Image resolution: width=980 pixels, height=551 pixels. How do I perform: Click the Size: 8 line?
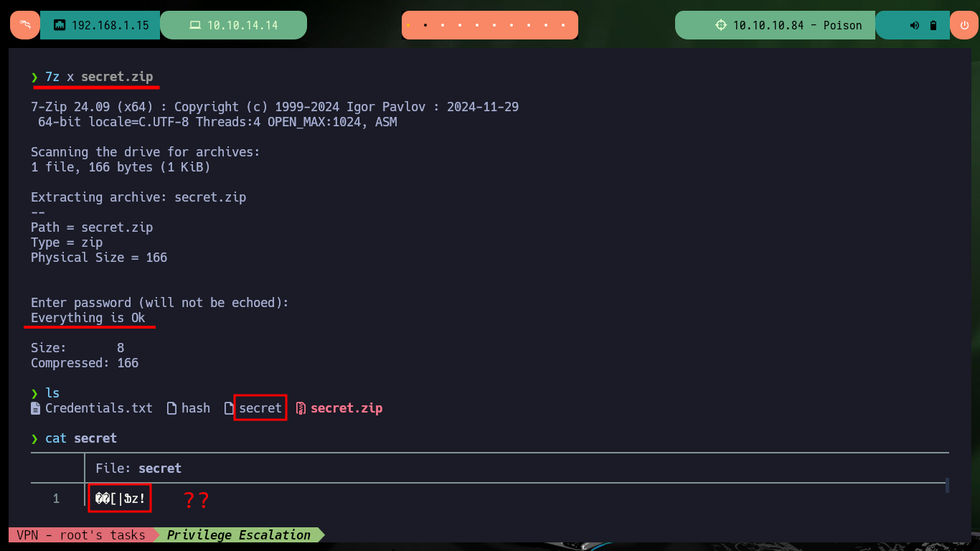[77, 348]
